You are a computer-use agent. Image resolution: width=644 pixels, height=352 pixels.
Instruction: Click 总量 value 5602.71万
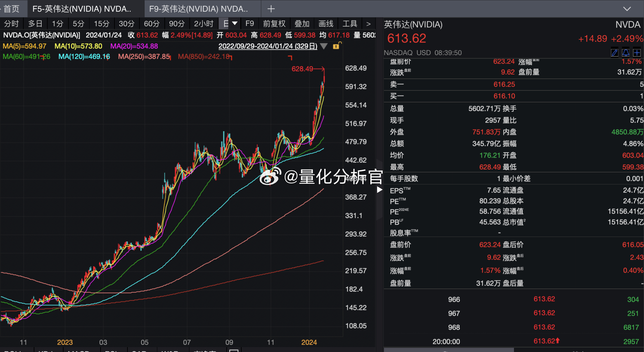click(x=484, y=109)
